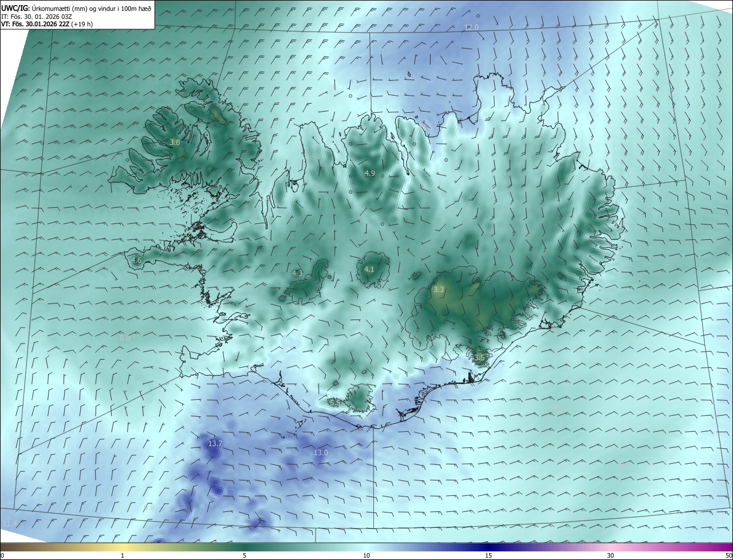Click the 13.7 value in the ocean
The height and width of the screenshot is (560, 733).
[x=215, y=443]
